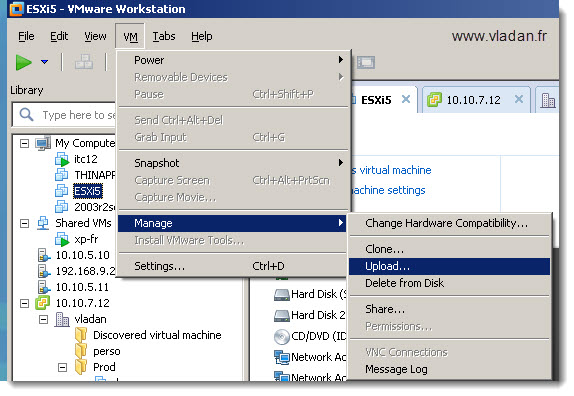Viewport: 574px width, 396px height.
Task: Click the machine settings link
Action: [x=388, y=190]
